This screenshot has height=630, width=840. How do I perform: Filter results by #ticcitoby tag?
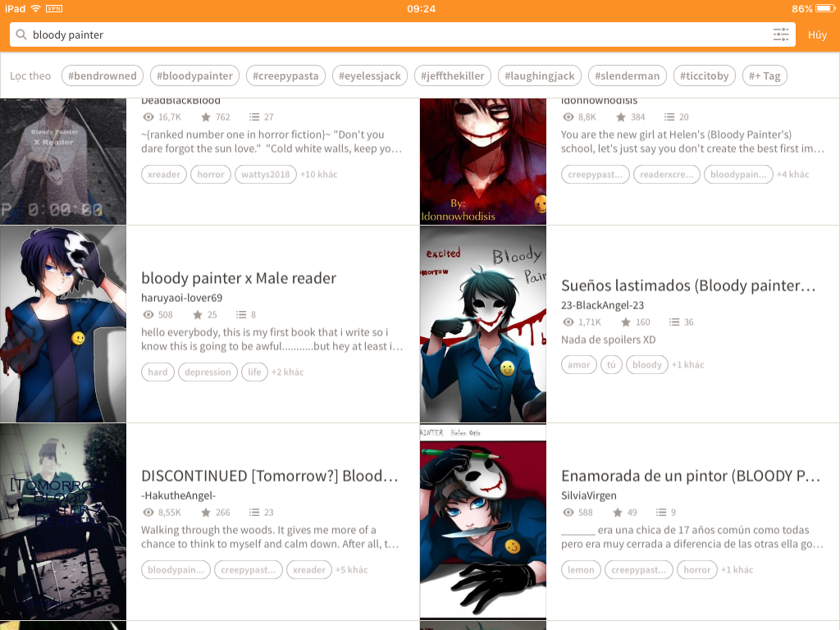tap(705, 75)
